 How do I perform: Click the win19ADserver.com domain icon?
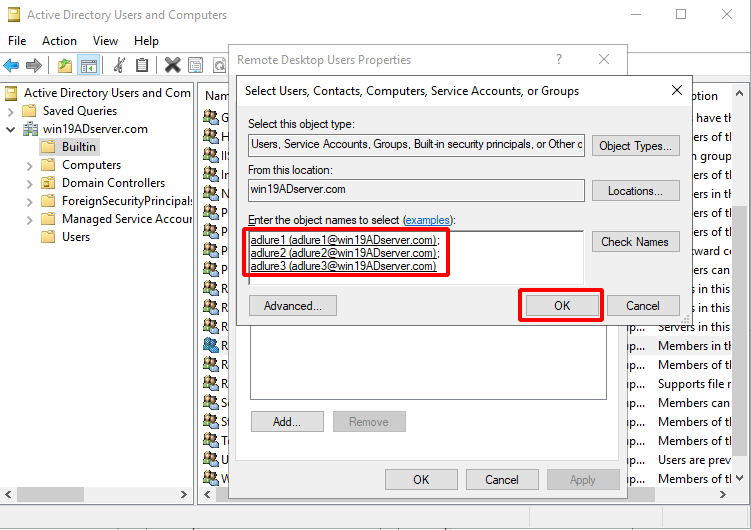[x=31, y=129]
